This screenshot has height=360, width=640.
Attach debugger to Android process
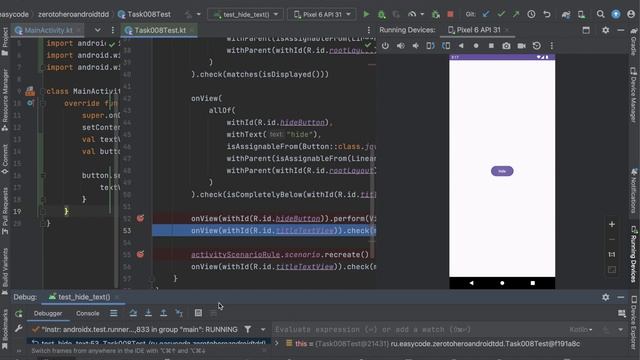[x=436, y=14]
